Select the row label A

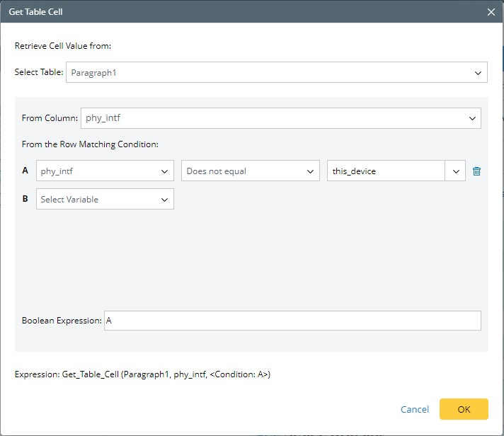click(x=25, y=171)
